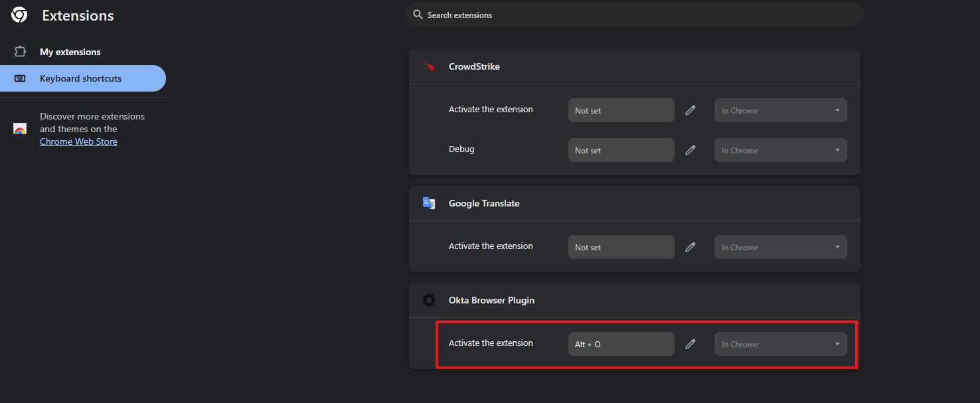Edit Google Translate activation shortcut pencil
The height and width of the screenshot is (403, 980).
tap(691, 247)
